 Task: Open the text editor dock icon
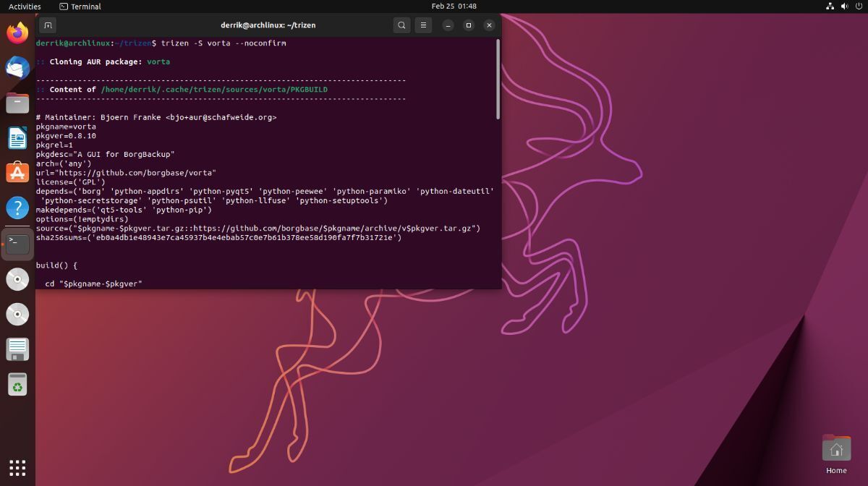[x=17, y=349]
